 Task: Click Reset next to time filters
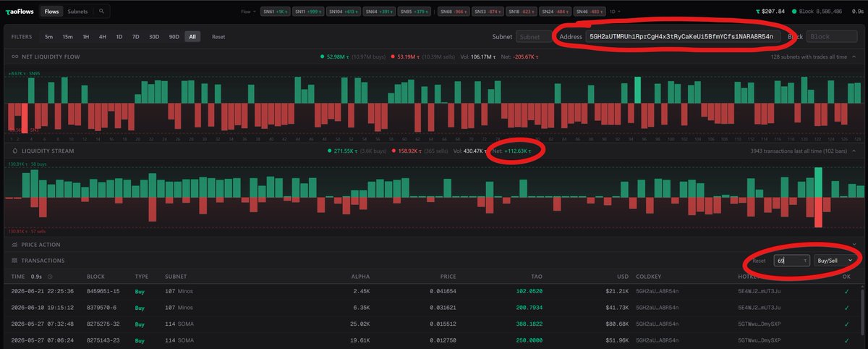[x=217, y=36]
